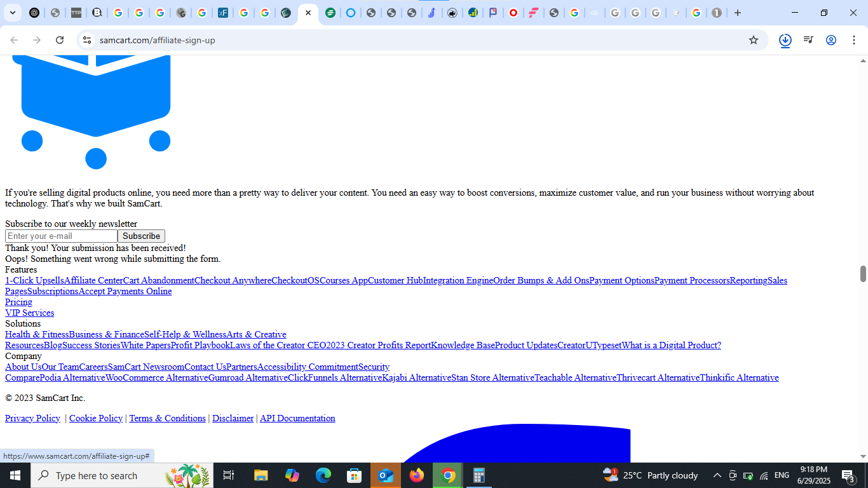868x488 pixels.
Task: Open the CheckoutOS link
Action: (x=295, y=280)
